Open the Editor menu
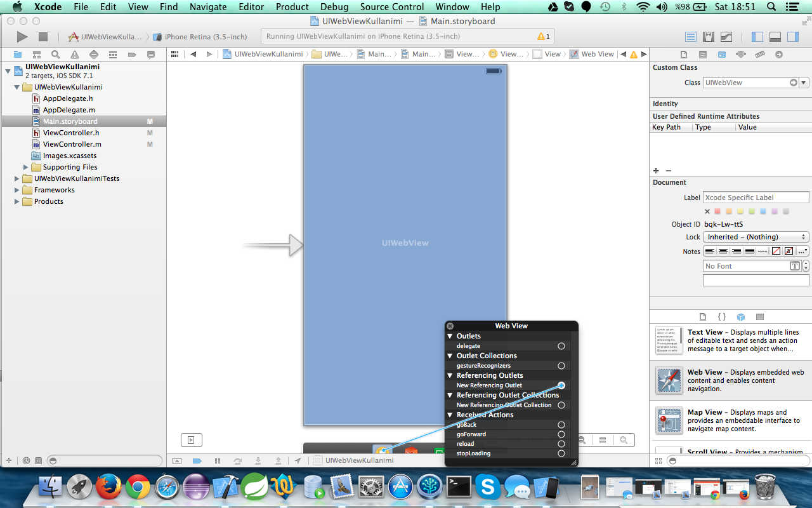Screen dimensions: 812x508 coord(251,7)
